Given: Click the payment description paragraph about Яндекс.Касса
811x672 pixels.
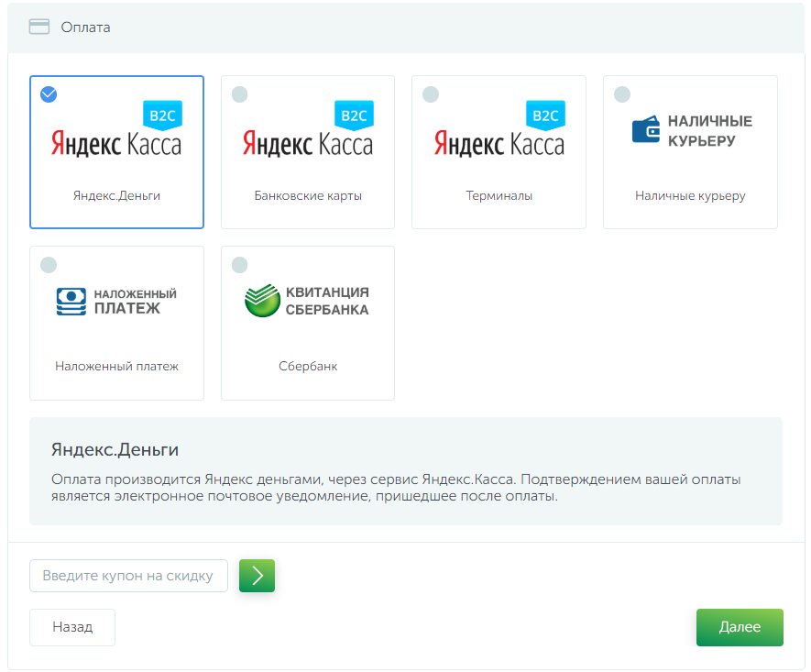Looking at the screenshot, I should 396,488.
